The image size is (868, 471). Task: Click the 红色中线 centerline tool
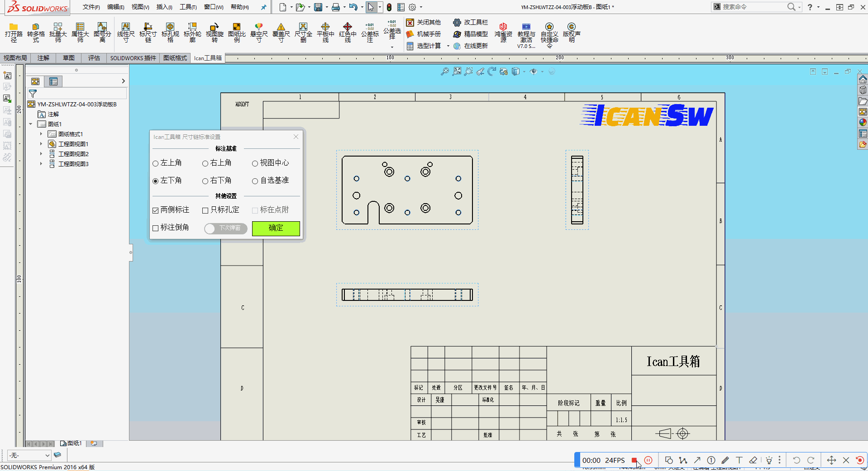click(x=348, y=27)
